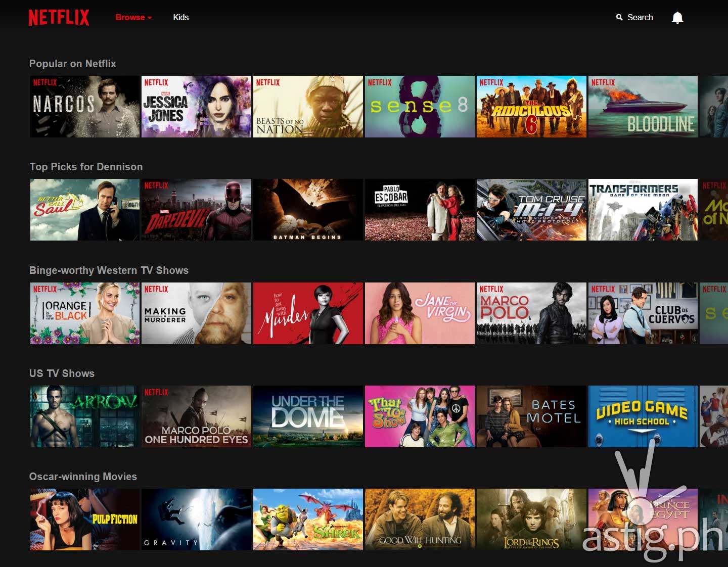Choose the Jane the Virgin thumbnail
Viewport: 728px width, 567px height.
coord(420,313)
